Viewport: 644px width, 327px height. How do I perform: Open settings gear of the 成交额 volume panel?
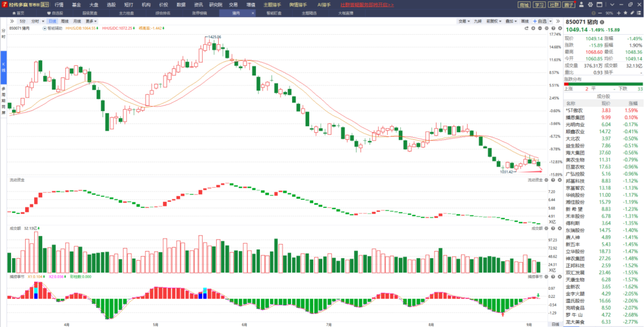(547, 228)
